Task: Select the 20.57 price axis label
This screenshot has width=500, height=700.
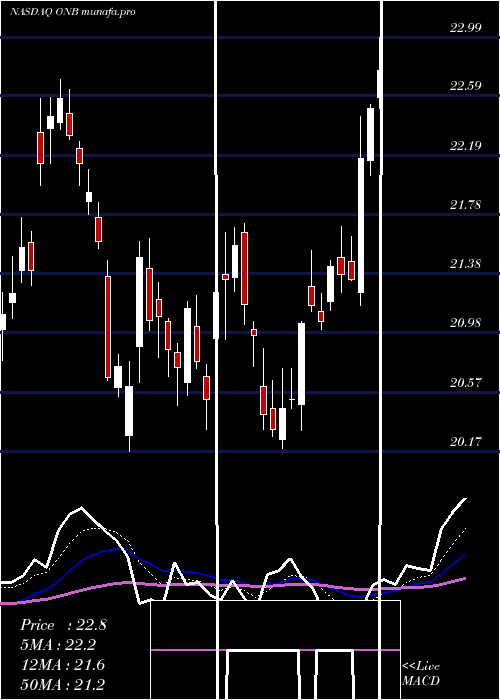Action: pyautogui.click(x=466, y=383)
